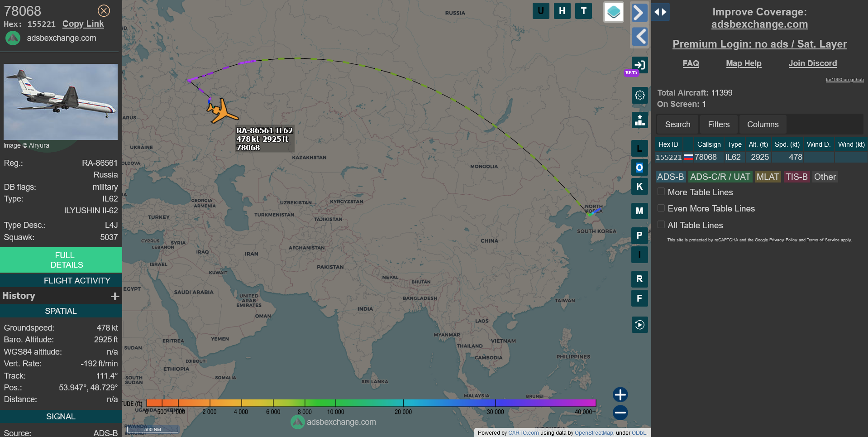Click the I map button
This screenshot has height=437, width=868.
coord(639,255)
